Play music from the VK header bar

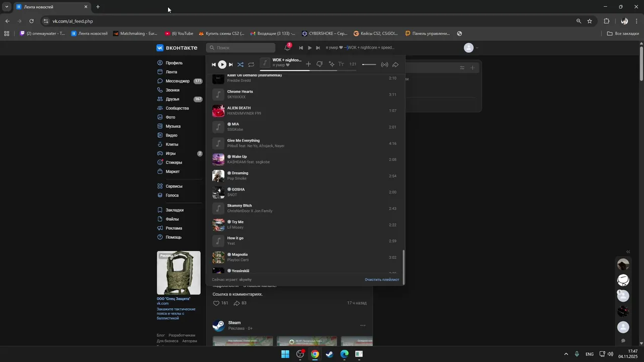[x=309, y=48]
